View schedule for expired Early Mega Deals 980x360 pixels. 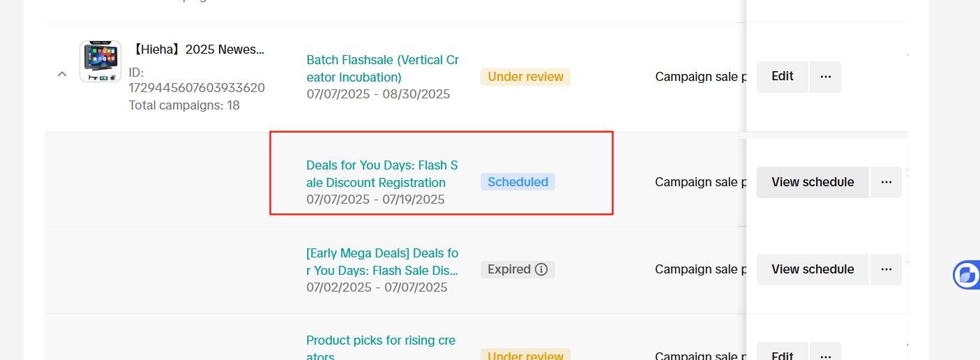click(x=812, y=269)
